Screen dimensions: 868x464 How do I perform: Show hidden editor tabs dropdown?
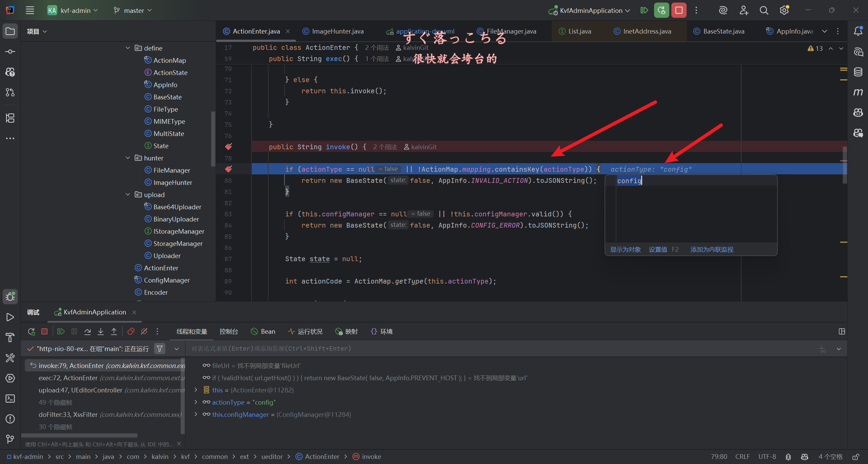[x=825, y=31]
